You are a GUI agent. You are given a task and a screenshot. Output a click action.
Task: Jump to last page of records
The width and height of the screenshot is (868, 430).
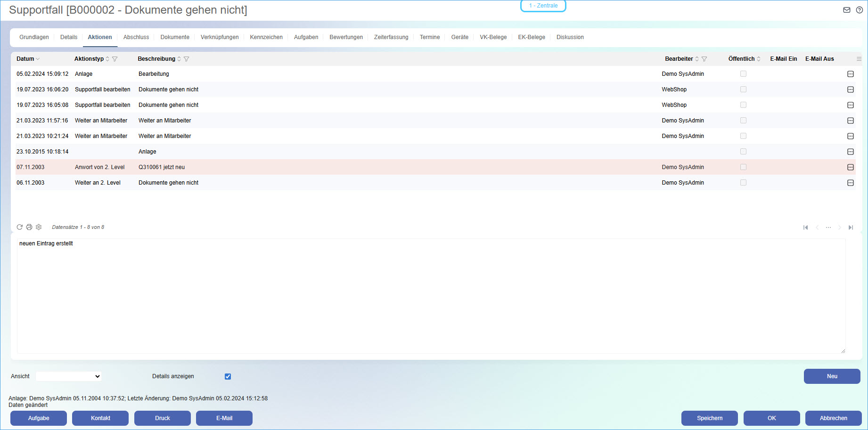(851, 227)
